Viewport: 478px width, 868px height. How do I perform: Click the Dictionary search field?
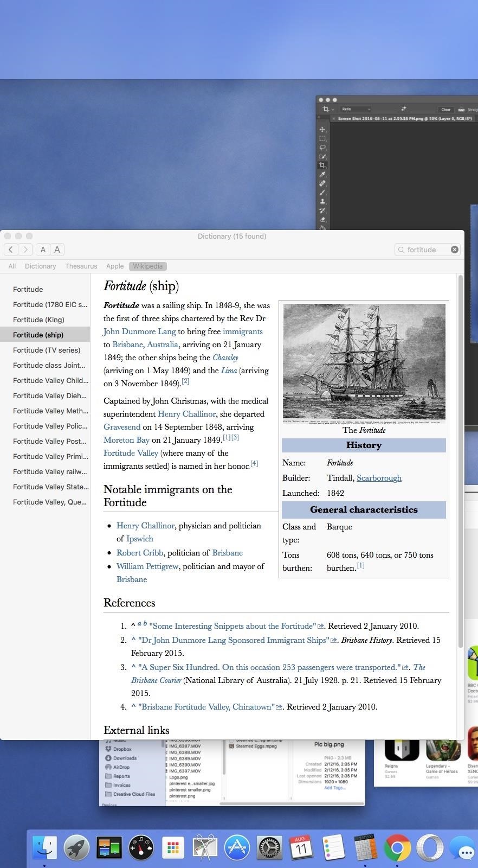coord(427,250)
